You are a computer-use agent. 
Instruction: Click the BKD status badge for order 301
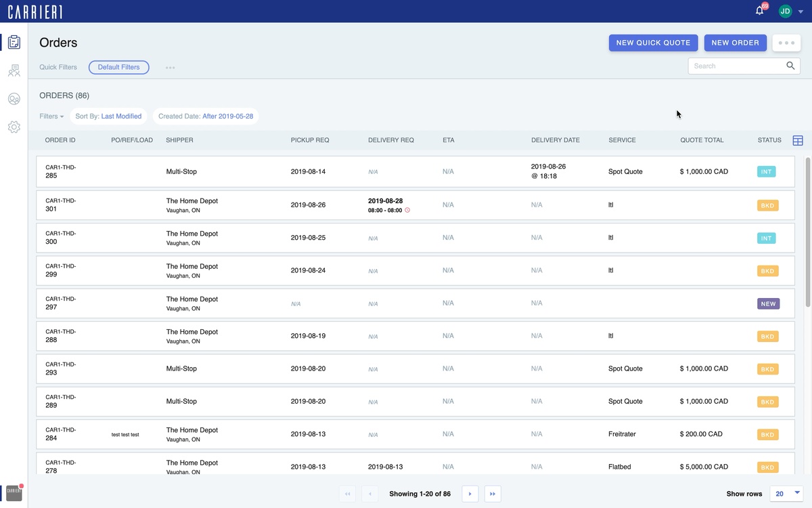coord(767,205)
